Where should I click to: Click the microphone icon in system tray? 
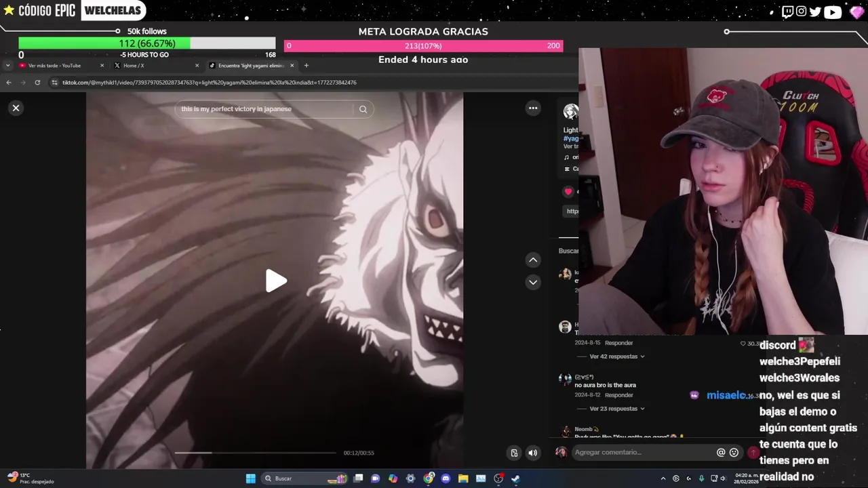click(x=701, y=479)
